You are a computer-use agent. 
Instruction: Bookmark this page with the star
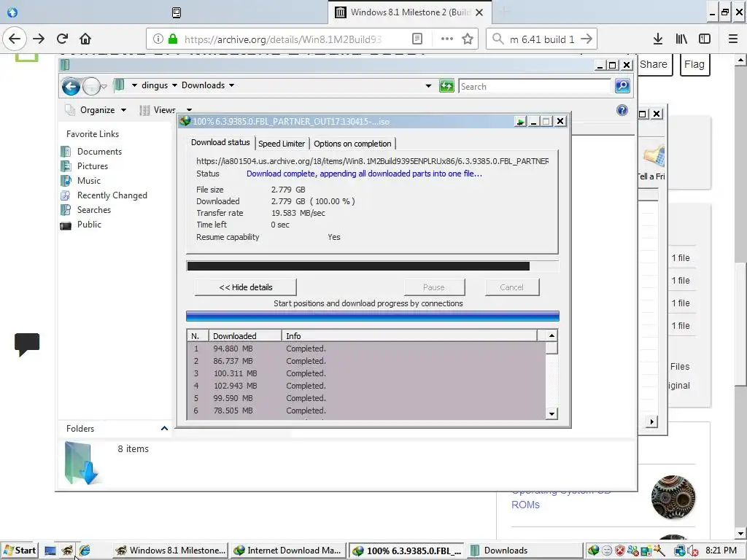point(468,39)
